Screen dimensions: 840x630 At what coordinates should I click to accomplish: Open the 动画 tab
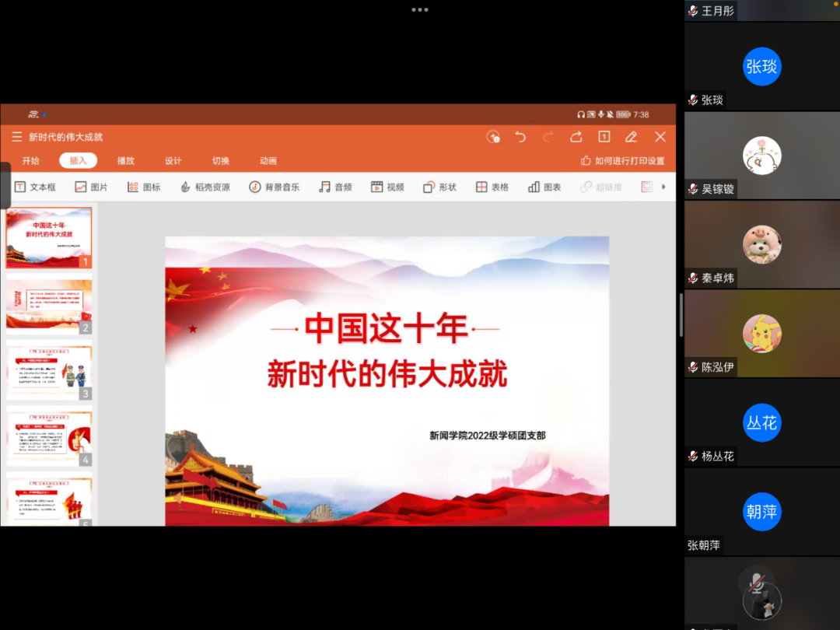268,161
